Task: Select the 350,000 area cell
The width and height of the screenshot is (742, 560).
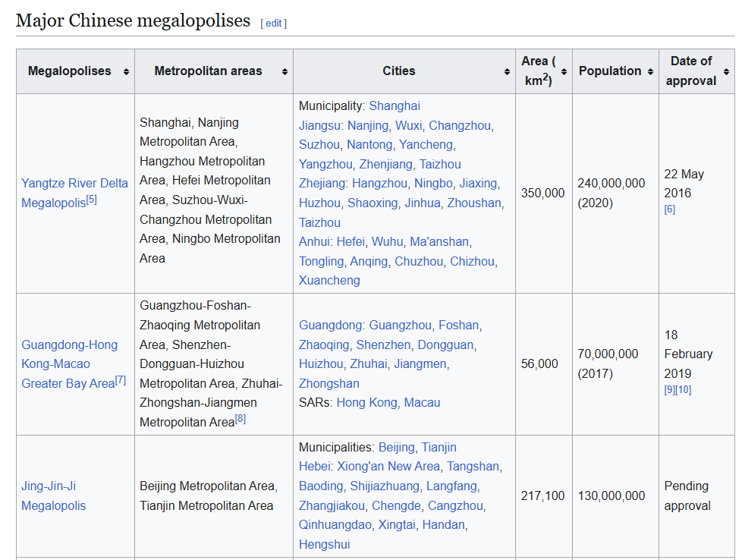Action: (x=542, y=193)
